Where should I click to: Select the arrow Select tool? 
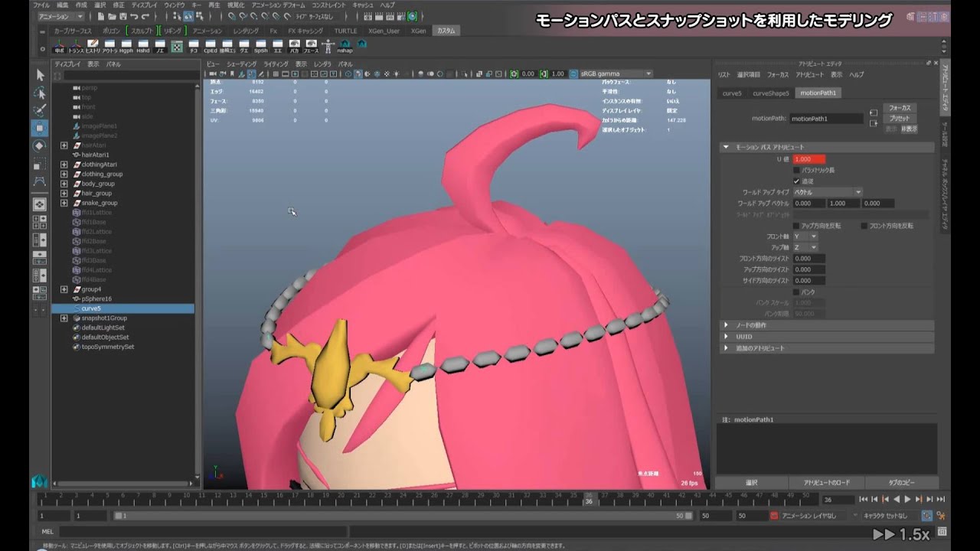point(40,75)
